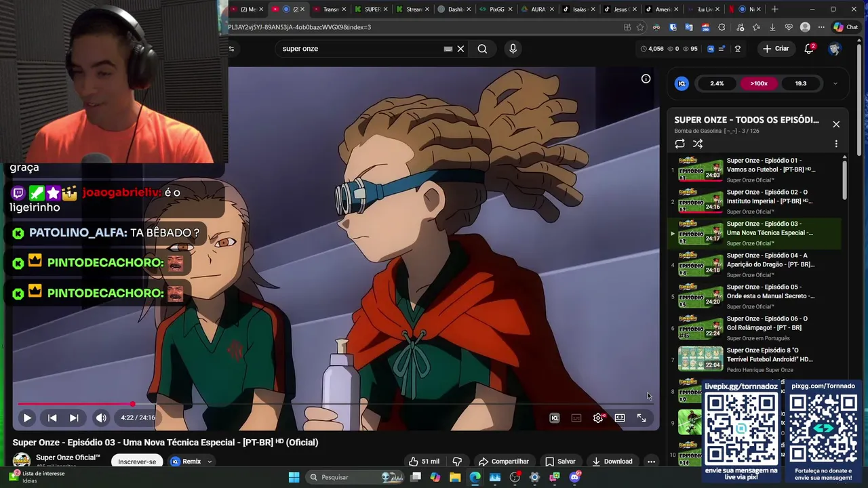Skip to previous video in player

coord(52,418)
